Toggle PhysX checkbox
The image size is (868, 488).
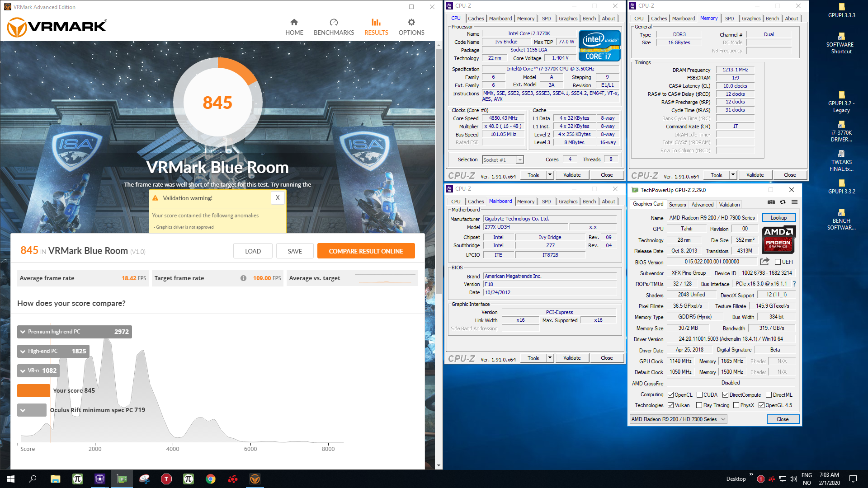(736, 405)
